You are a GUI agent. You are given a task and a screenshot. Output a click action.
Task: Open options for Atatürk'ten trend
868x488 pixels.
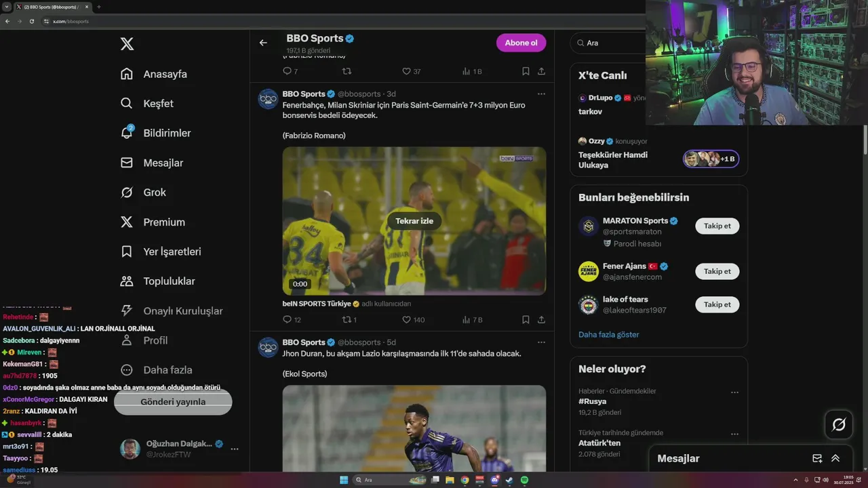point(734,434)
